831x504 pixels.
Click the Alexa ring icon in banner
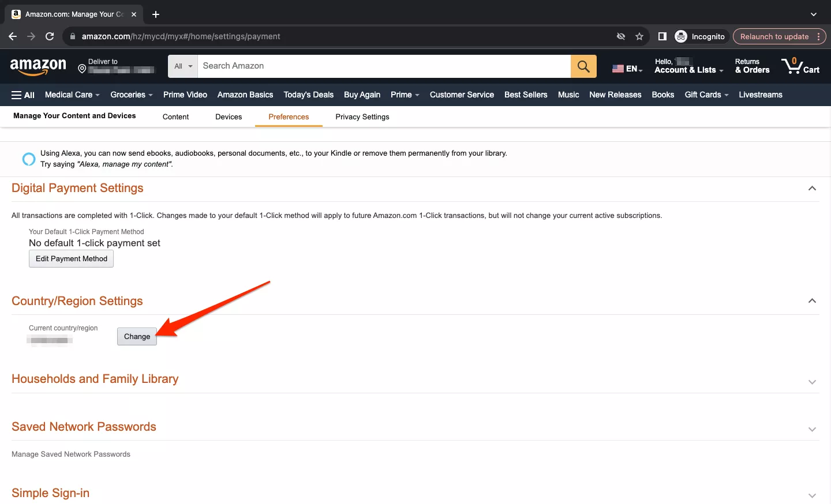[x=28, y=159]
